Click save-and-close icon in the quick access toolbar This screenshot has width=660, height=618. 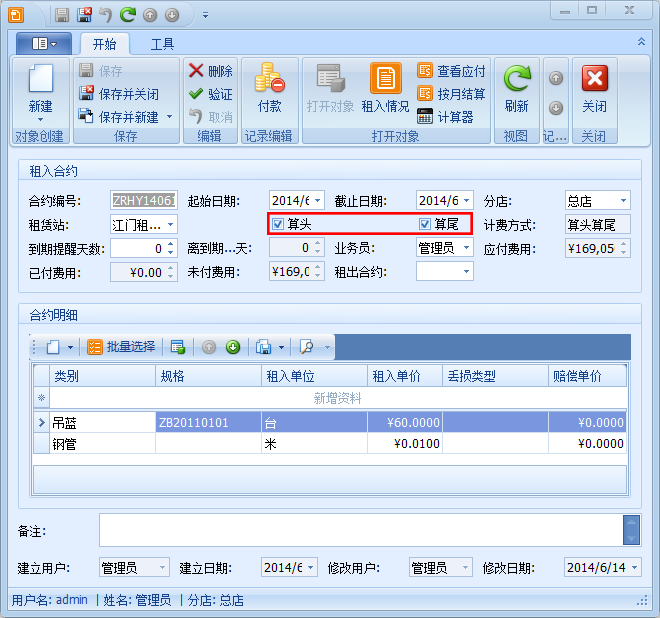(x=84, y=15)
